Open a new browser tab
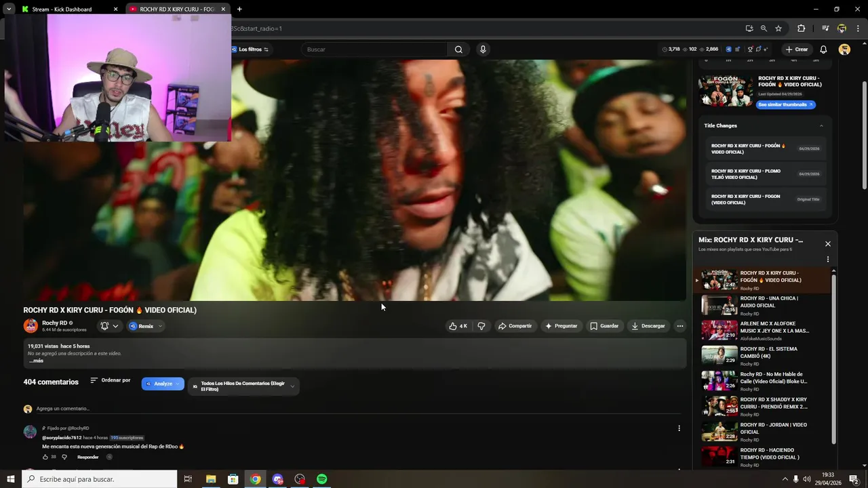This screenshot has width=868, height=488. [239, 9]
